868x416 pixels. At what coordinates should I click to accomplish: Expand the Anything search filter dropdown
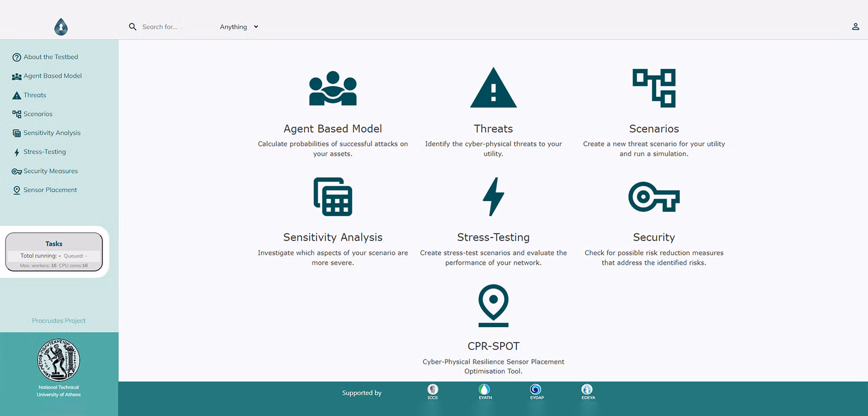(239, 27)
